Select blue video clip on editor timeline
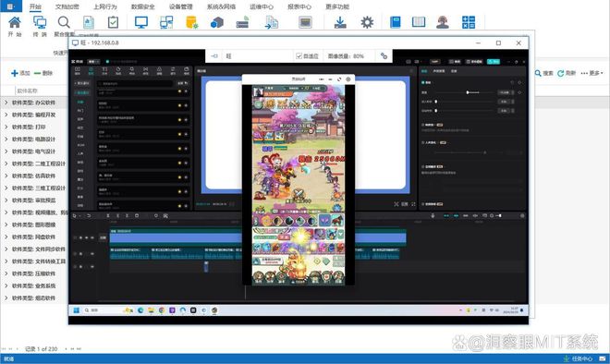This screenshot has width=610, height=364. coord(258,237)
